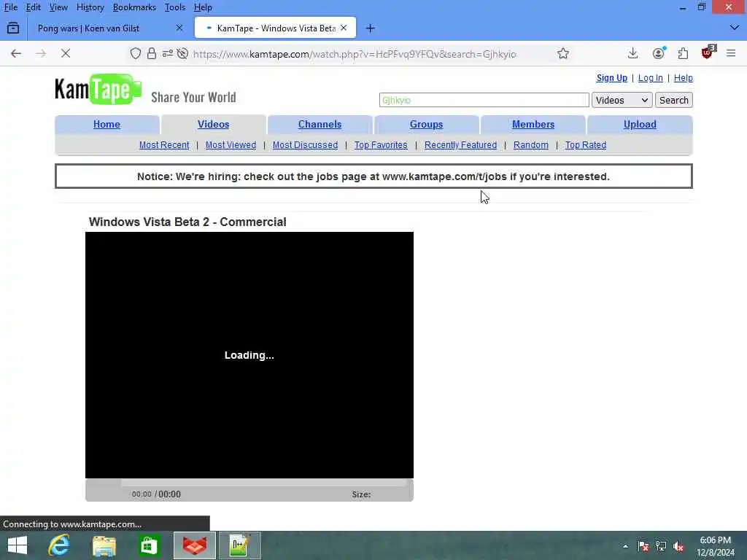Open the Edit menu
747x560 pixels.
coord(33,7)
